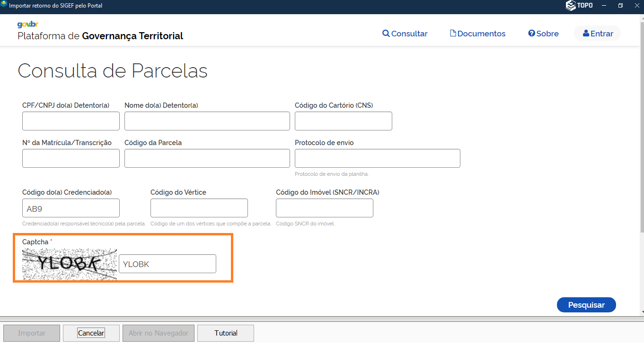The height and width of the screenshot is (345, 644).
Task: Click the user icon in Entrar
Action: tap(586, 34)
